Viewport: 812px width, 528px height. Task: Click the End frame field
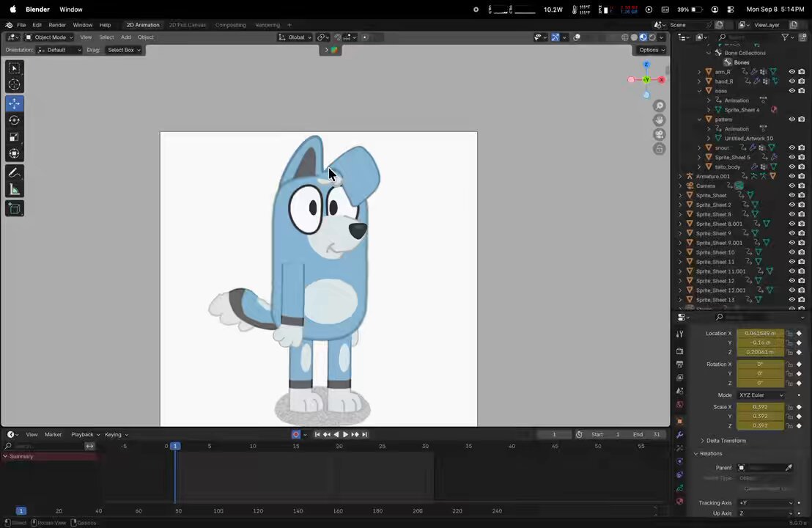point(649,434)
